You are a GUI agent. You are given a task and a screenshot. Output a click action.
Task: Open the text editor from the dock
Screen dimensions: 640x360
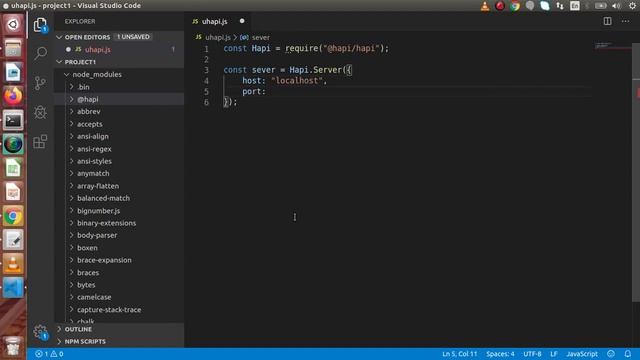point(13,240)
